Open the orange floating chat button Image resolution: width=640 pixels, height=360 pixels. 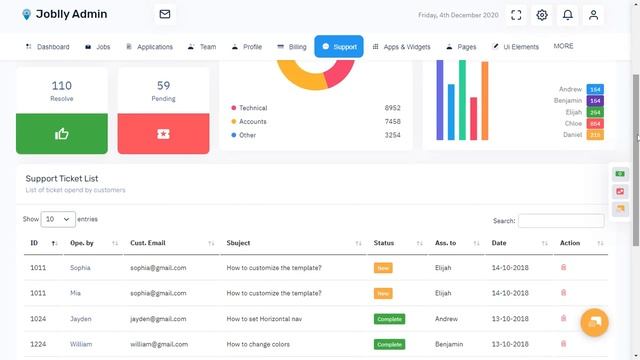(594, 322)
